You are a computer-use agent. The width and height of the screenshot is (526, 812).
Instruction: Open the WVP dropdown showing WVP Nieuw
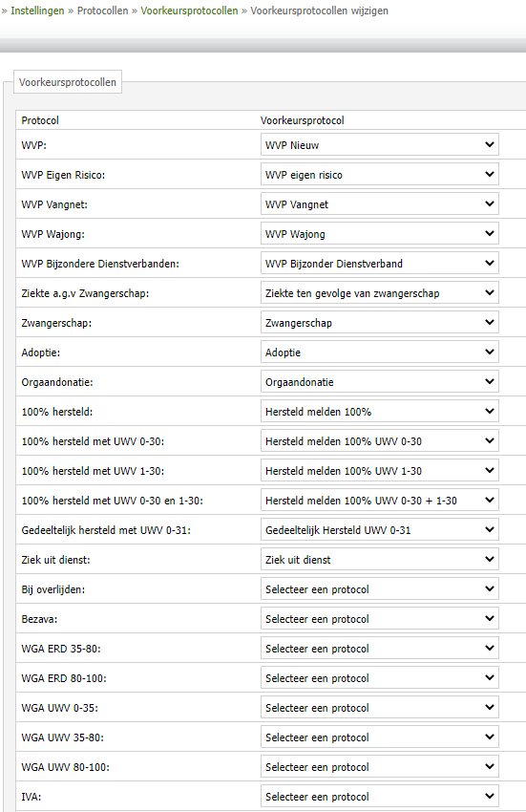[380, 145]
